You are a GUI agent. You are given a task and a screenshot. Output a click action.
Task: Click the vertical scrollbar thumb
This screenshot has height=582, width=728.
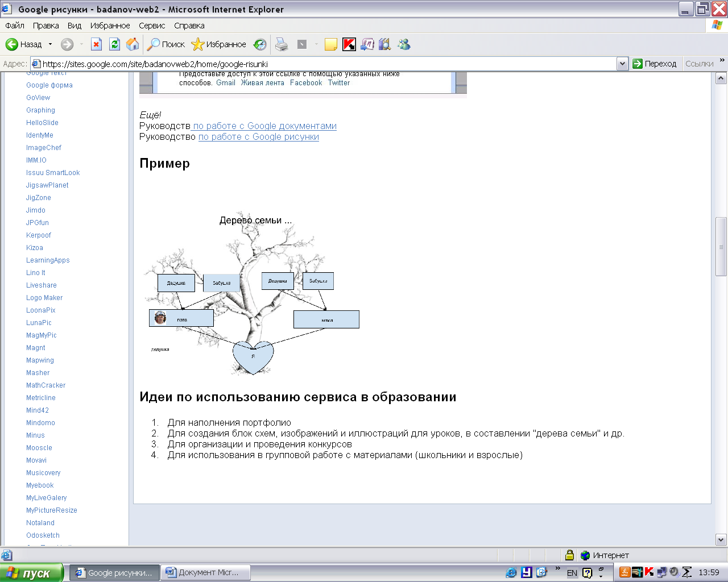[721, 247]
